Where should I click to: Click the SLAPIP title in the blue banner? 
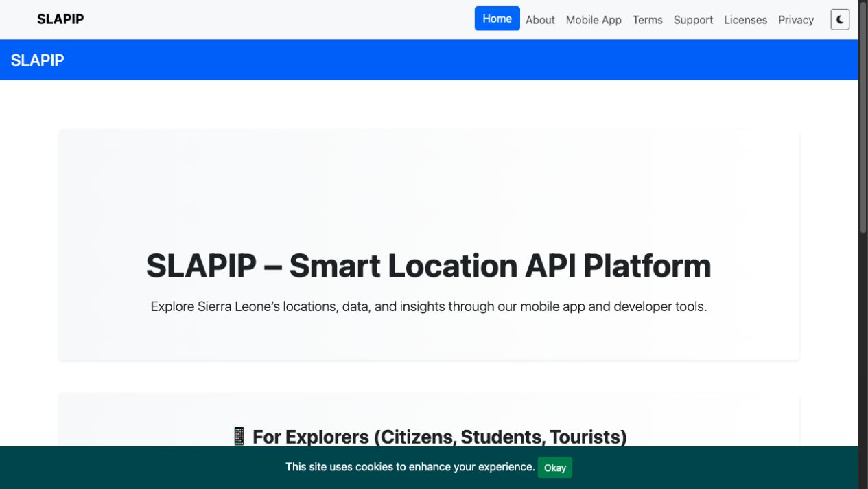[x=38, y=60]
